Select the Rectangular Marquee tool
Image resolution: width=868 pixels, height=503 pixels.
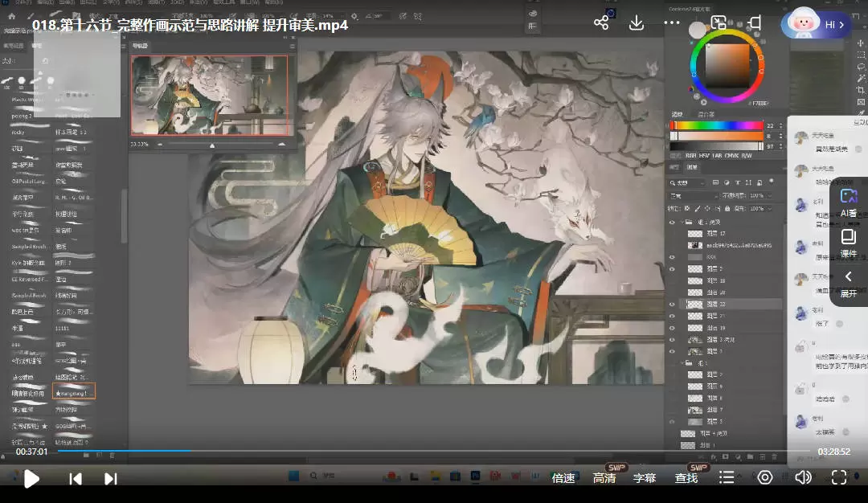tap(861, 55)
